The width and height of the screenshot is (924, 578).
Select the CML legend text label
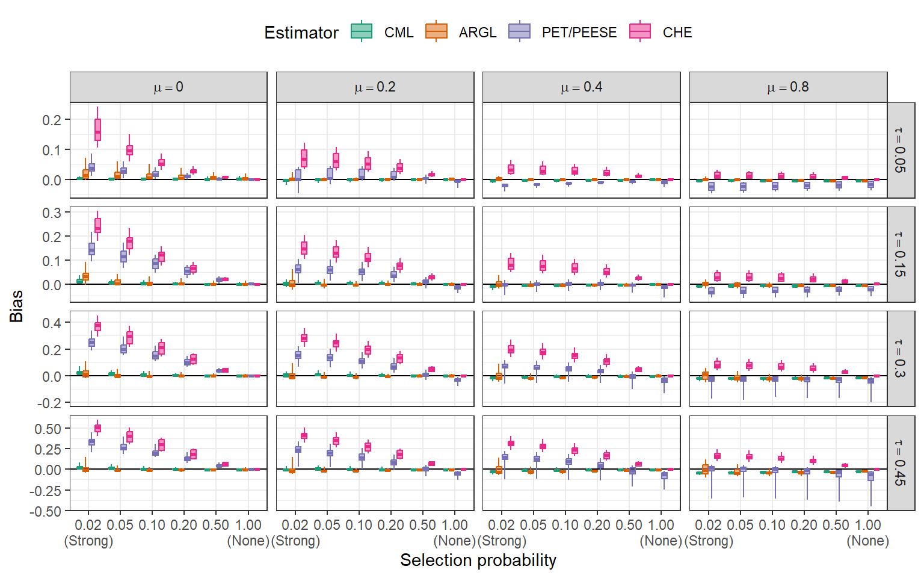click(399, 33)
